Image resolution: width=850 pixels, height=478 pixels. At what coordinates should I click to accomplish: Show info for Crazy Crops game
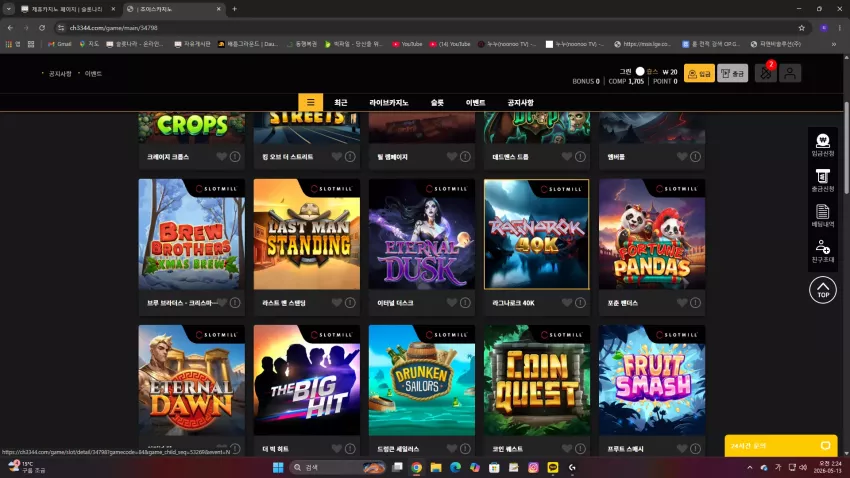point(235,157)
